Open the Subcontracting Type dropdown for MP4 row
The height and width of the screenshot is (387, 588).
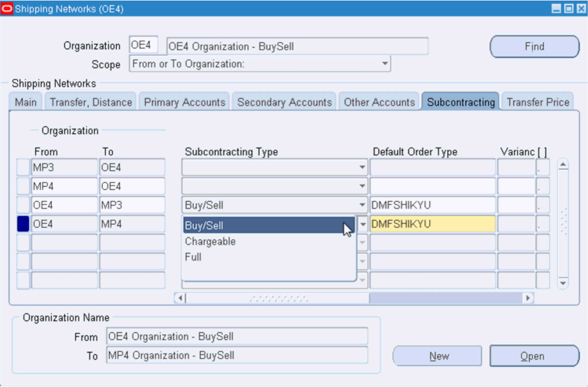click(x=362, y=186)
